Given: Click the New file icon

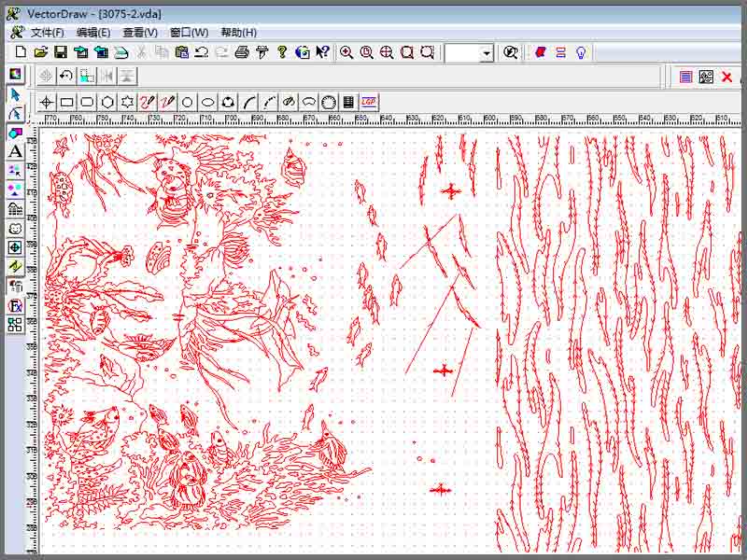Looking at the screenshot, I should click(x=21, y=52).
